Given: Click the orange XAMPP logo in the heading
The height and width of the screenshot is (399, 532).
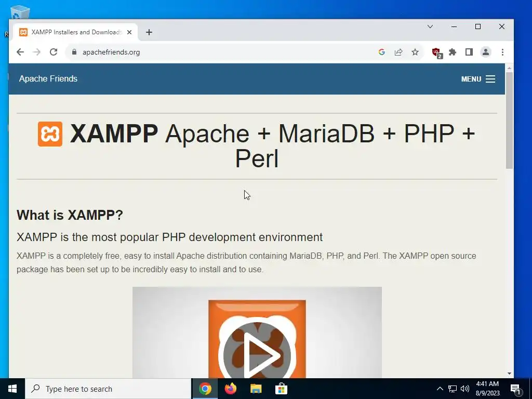Looking at the screenshot, I should pos(50,134).
